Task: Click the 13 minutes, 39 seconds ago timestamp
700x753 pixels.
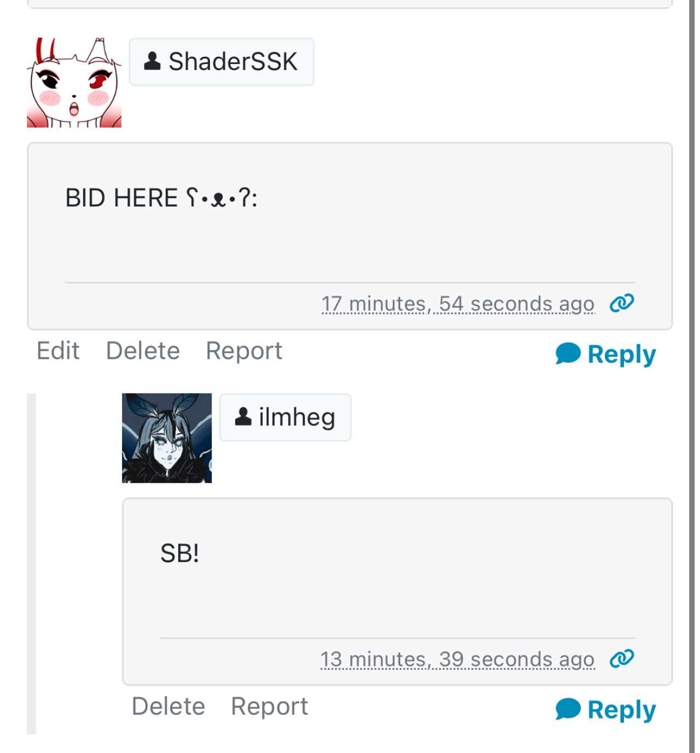Action: click(x=457, y=659)
